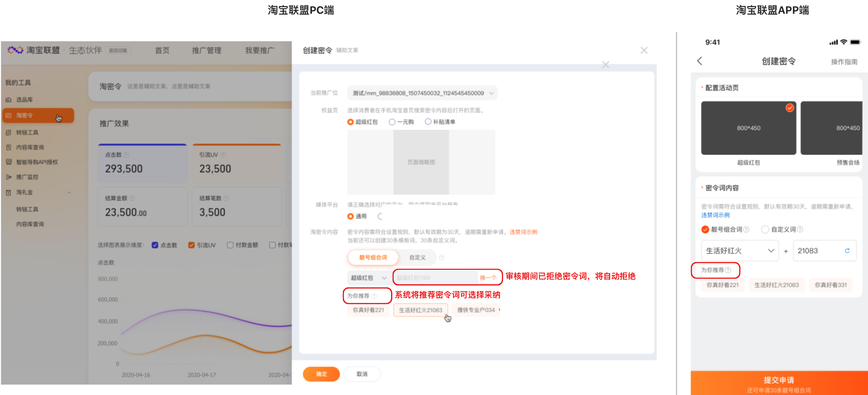Image resolution: width=868 pixels, height=395 pixels.
Task: Toggle the 点击数 chart checkbox
Action: [155, 245]
